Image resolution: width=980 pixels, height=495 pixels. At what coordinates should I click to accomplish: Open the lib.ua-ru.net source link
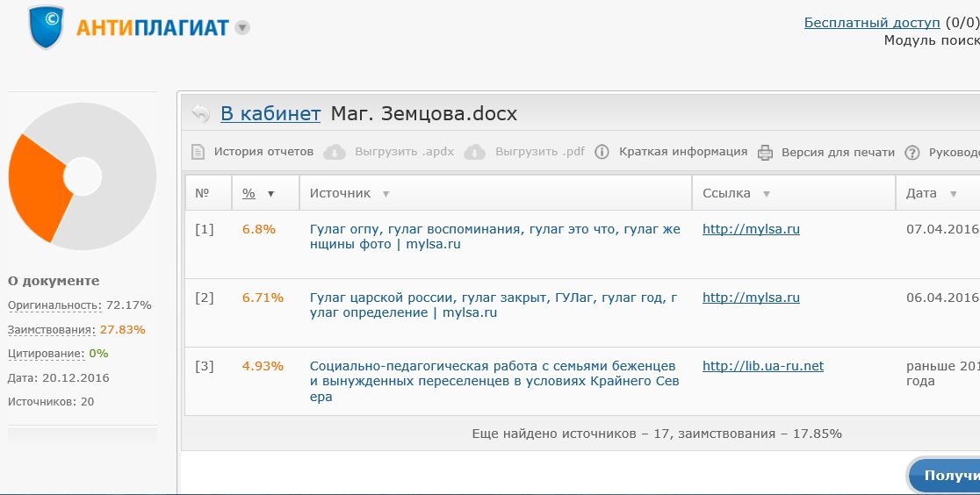(x=762, y=366)
